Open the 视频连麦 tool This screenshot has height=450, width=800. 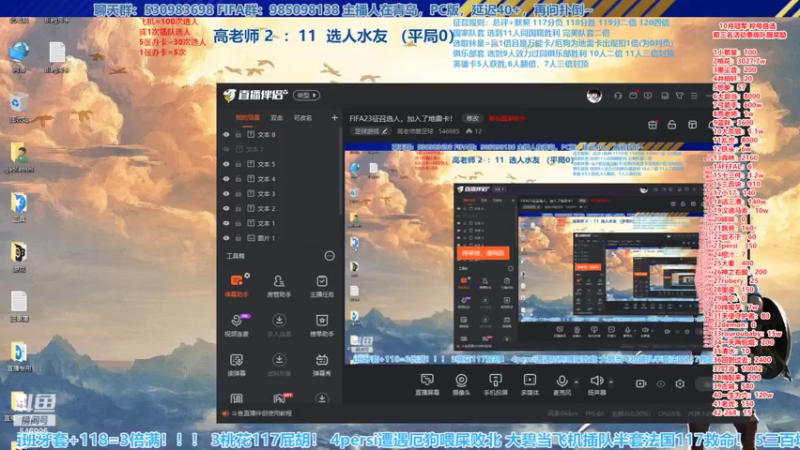tap(237, 325)
